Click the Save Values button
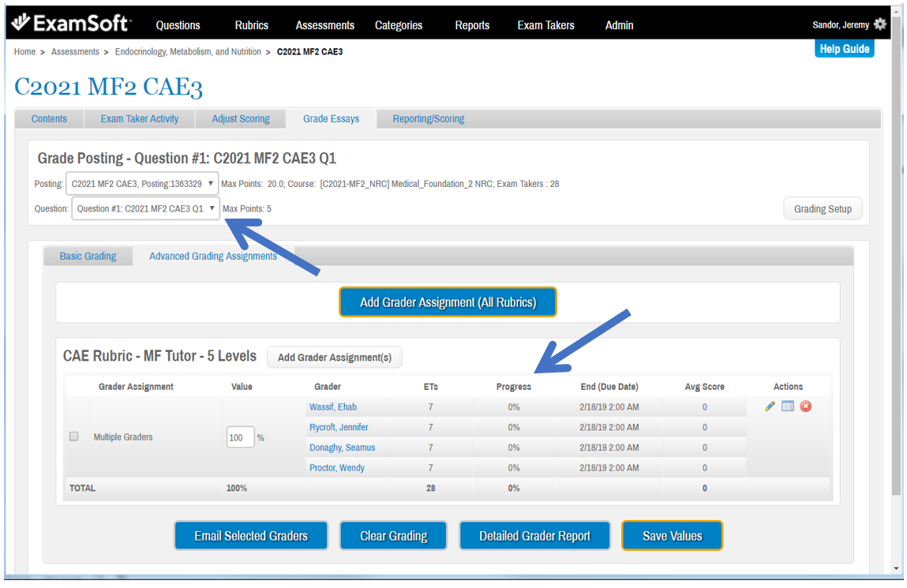 click(672, 536)
